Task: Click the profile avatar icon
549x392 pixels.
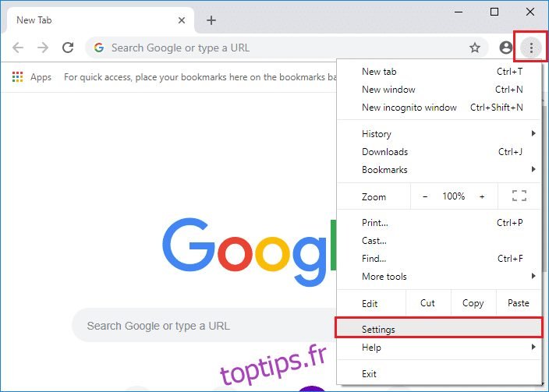Action: tap(505, 48)
